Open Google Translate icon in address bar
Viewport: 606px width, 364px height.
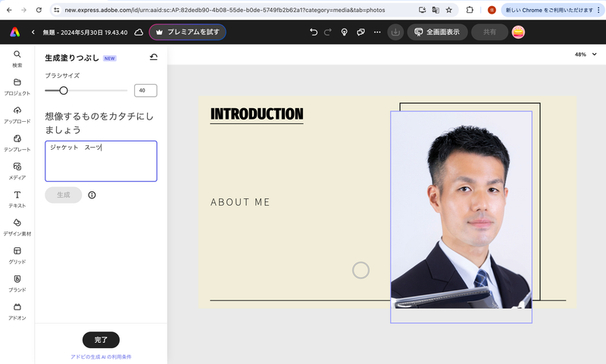(x=436, y=10)
